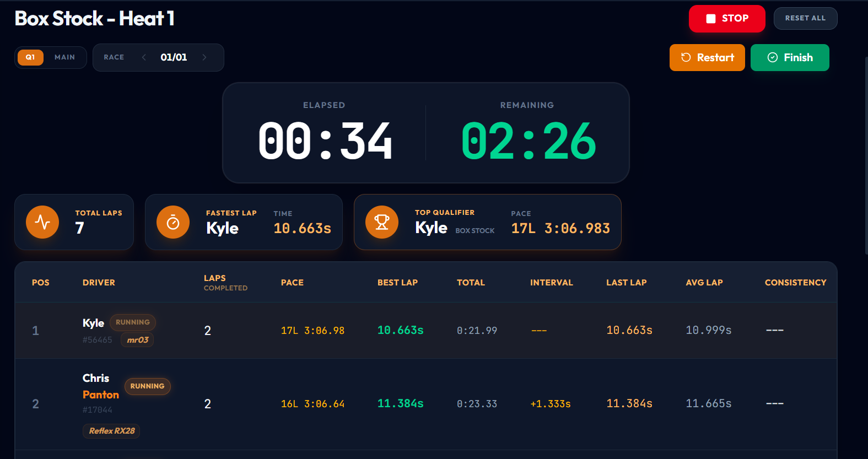
Task: Click Kyle's pace 17L 3:06.98
Action: coord(312,331)
